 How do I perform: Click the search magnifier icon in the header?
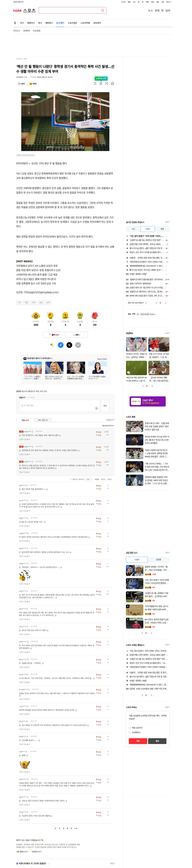(x=103, y=10)
